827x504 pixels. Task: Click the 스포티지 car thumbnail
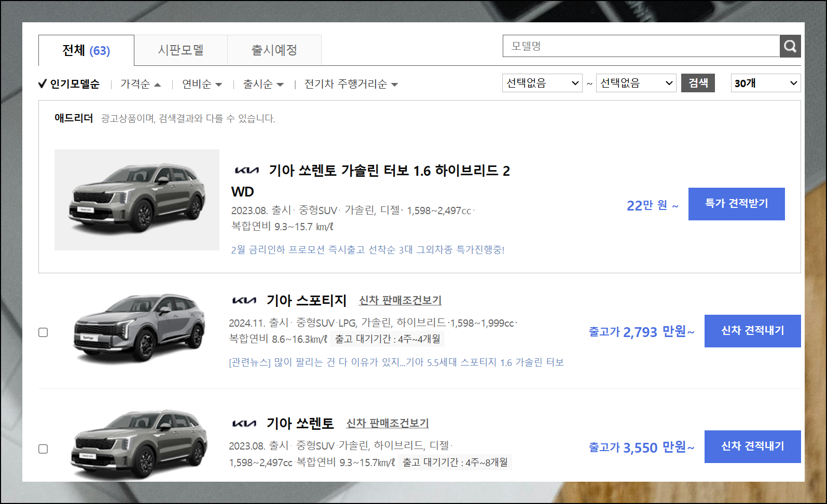(x=139, y=328)
